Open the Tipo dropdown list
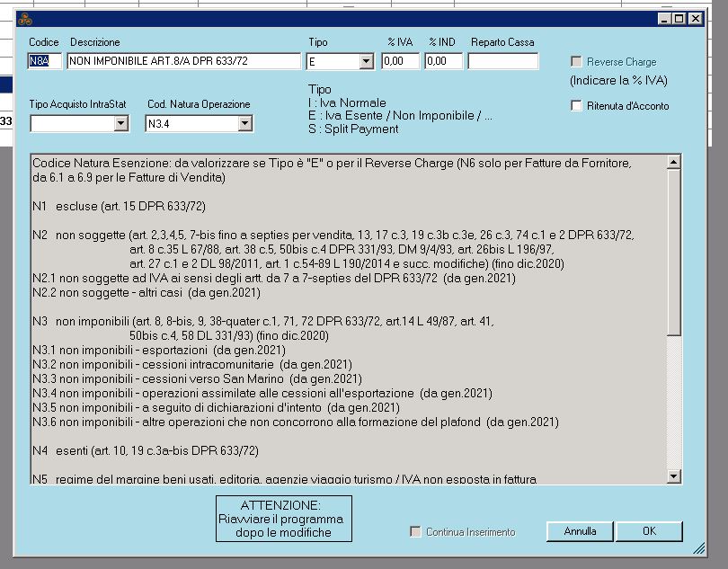This screenshot has width=728, height=569. click(x=366, y=62)
